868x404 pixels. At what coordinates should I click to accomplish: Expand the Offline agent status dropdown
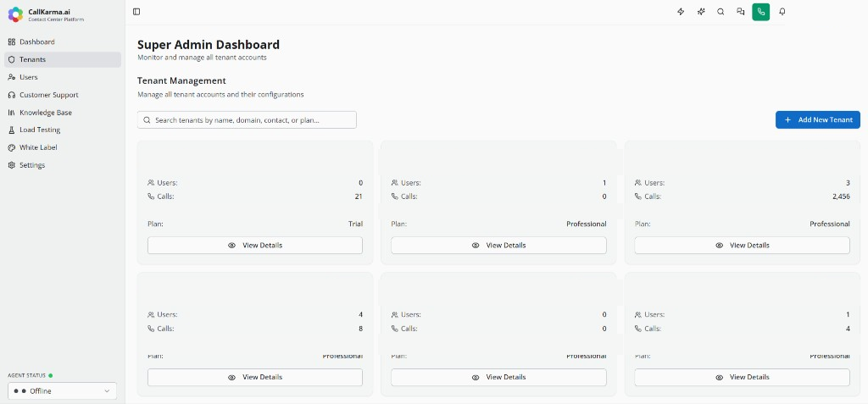tap(63, 390)
